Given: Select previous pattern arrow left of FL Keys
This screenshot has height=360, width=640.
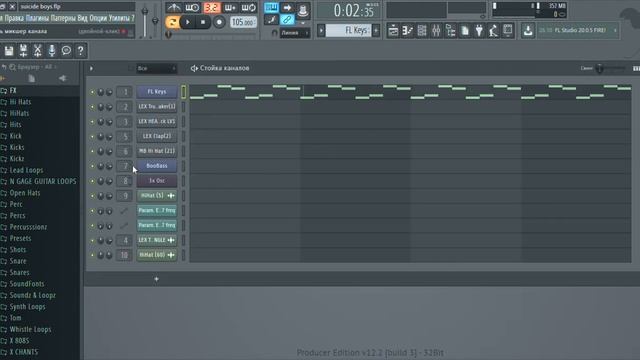Looking at the screenshot, I should pos(321,30).
